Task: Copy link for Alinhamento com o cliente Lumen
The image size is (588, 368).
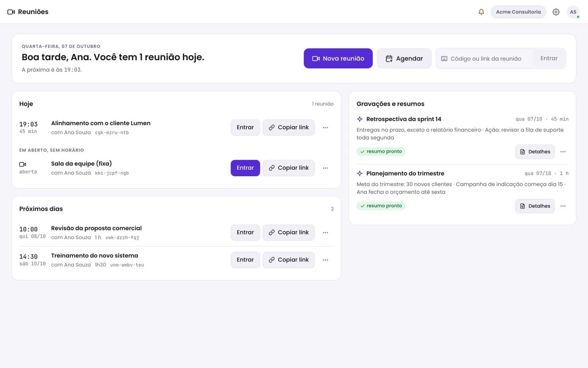Action: click(x=288, y=127)
